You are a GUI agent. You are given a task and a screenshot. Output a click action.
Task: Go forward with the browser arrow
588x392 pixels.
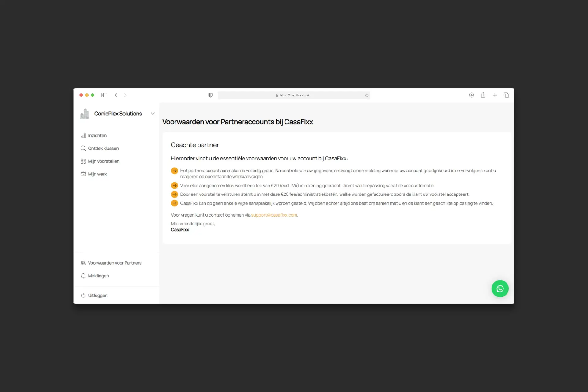pyautogui.click(x=125, y=95)
